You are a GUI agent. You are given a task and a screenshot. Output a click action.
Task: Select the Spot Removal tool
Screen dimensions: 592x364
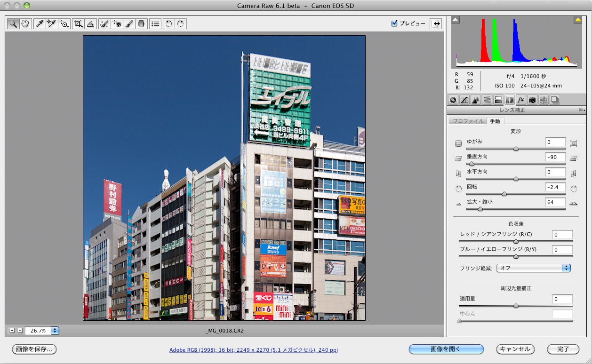(104, 24)
